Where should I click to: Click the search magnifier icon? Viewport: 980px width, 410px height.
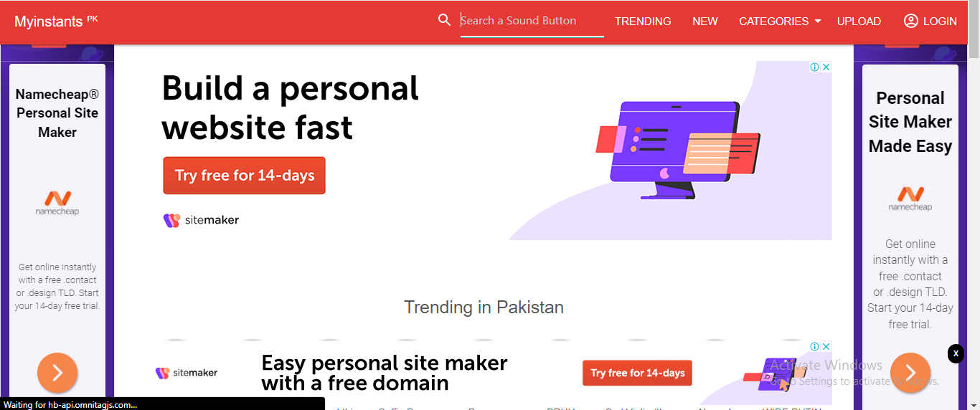click(445, 20)
